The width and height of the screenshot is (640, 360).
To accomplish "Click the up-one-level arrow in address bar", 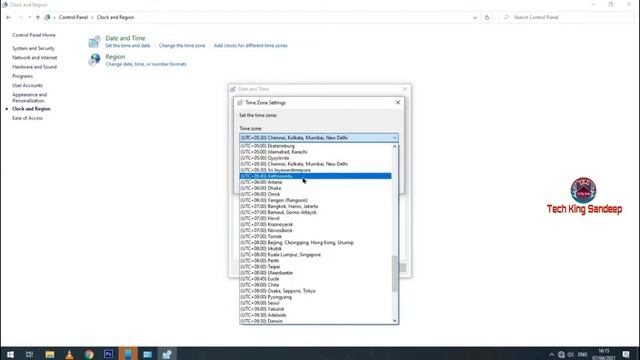I will pyautogui.click(x=38, y=18).
